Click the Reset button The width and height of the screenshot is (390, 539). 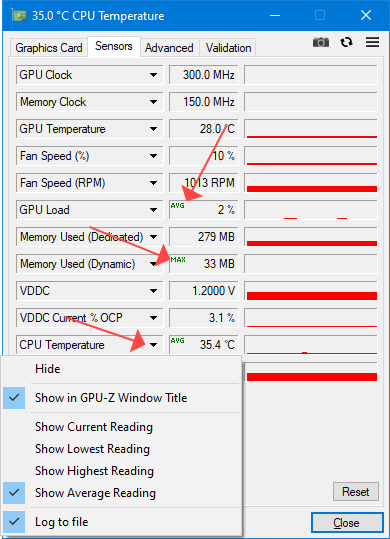(x=356, y=492)
